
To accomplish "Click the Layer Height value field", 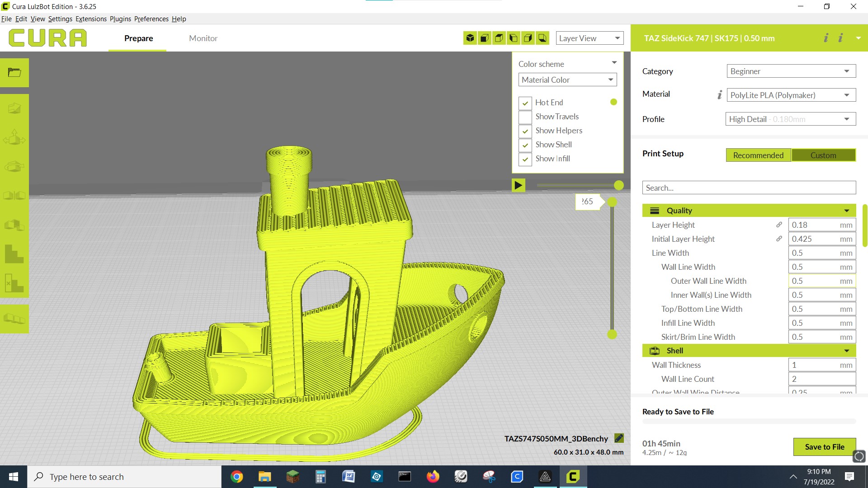I will (x=822, y=225).
